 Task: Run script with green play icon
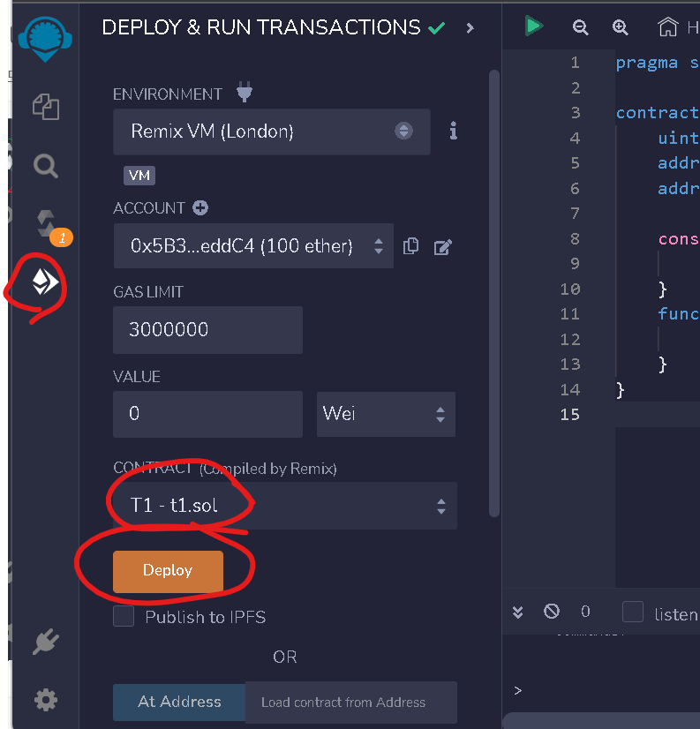(x=533, y=26)
